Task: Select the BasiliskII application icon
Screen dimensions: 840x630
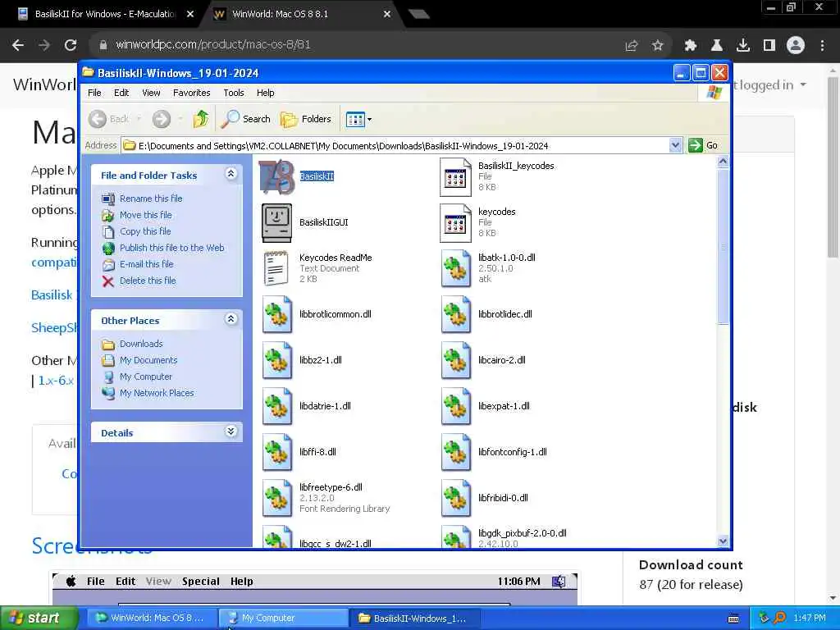Action: (277, 177)
